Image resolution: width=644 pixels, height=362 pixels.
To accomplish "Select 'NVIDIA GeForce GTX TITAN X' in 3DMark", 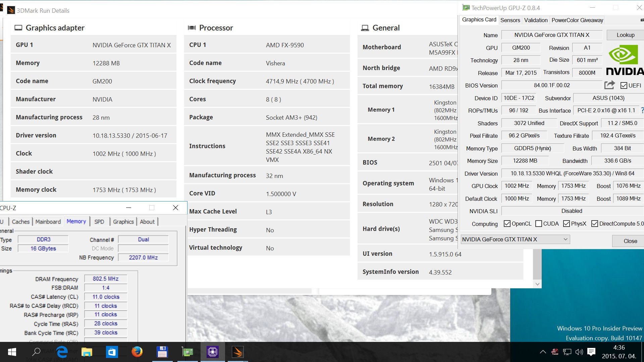I will click(131, 45).
